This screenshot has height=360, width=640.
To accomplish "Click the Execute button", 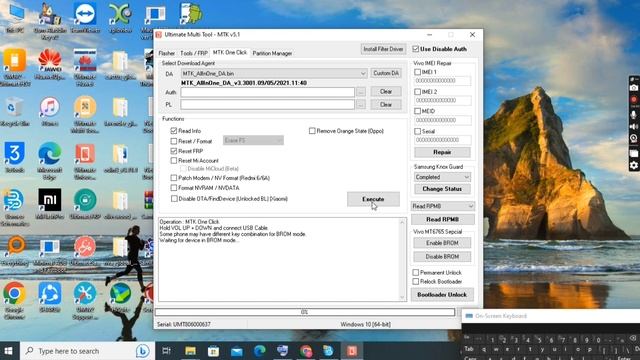I will 373,199.
